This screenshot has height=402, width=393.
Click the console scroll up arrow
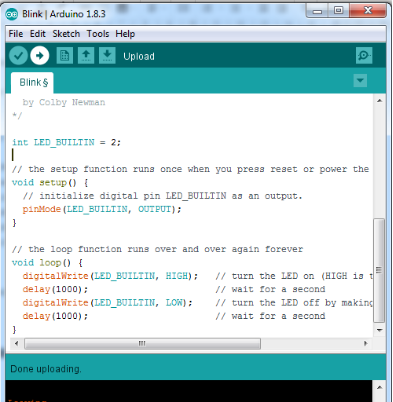379,387
